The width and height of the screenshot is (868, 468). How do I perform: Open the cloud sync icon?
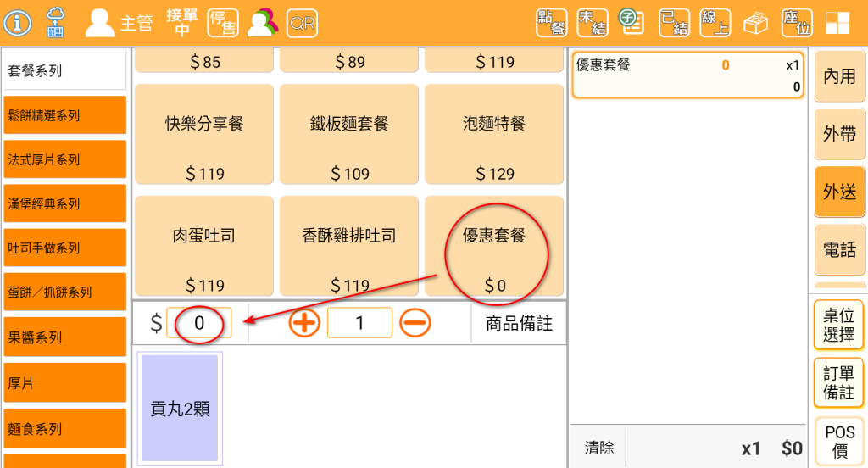[x=56, y=23]
